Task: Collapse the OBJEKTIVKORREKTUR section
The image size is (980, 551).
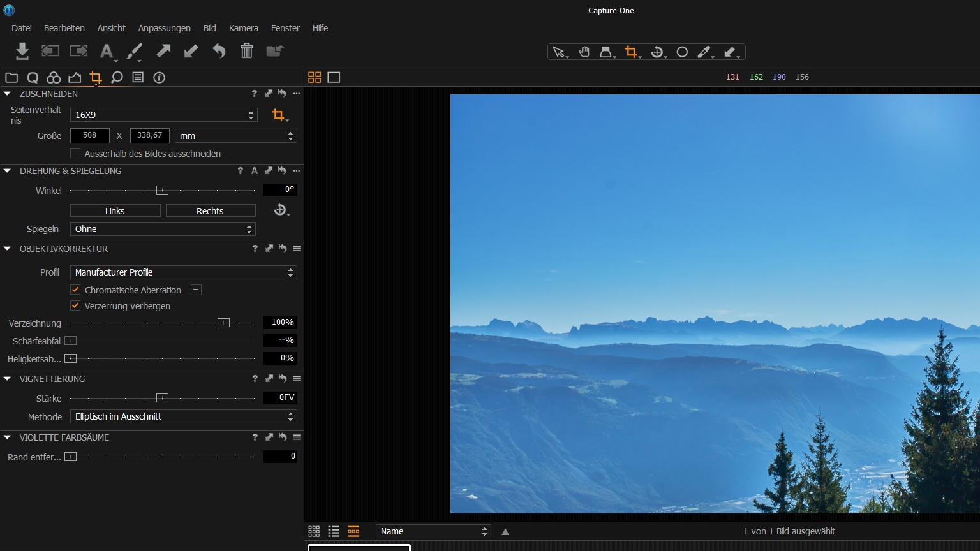Action: pyautogui.click(x=7, y=249)
